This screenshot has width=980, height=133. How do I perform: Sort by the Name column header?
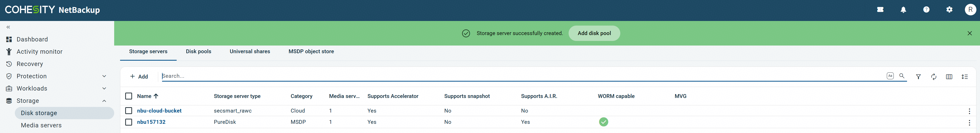click(x=144, y=96)
